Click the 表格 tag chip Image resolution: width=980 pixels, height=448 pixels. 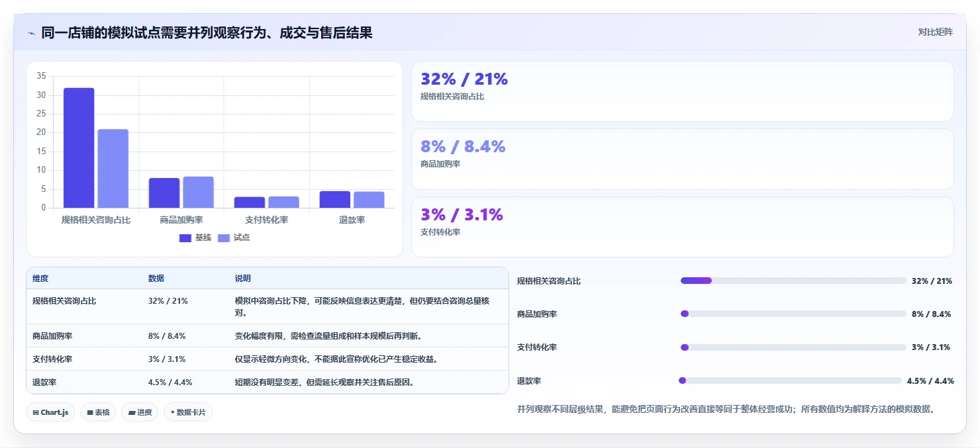click(98, 412)
